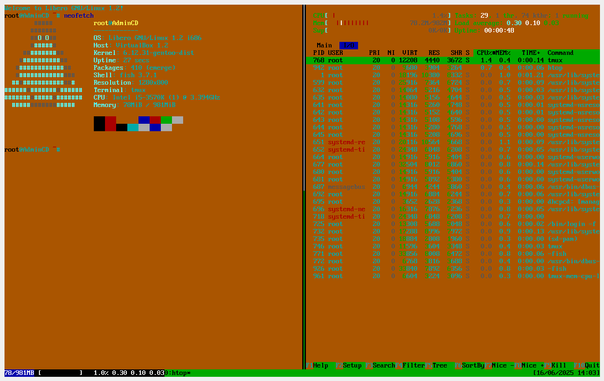
Task: Select the Main tab in htop
Action: click(x=324, y=45)
